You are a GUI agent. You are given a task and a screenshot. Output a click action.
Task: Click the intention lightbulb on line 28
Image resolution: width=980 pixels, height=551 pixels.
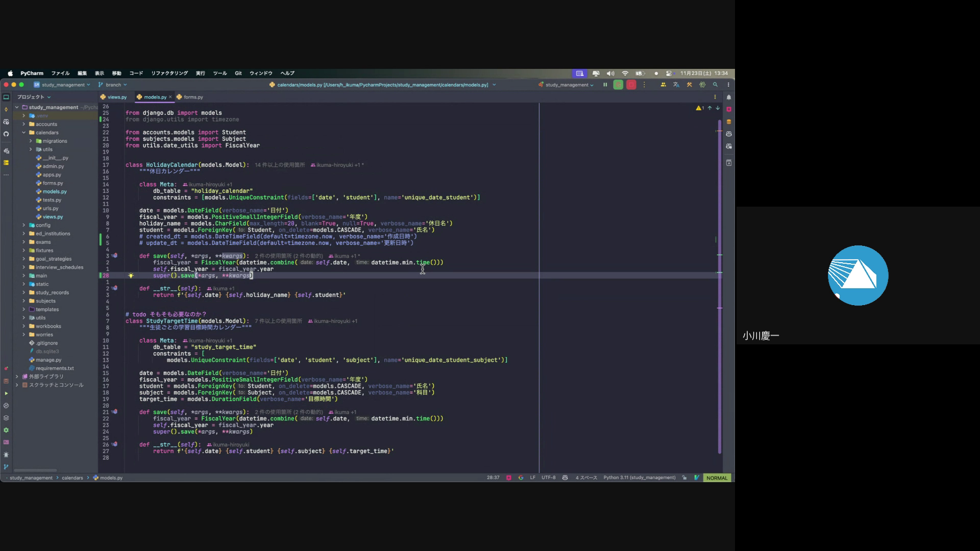(x=131, y=275)
